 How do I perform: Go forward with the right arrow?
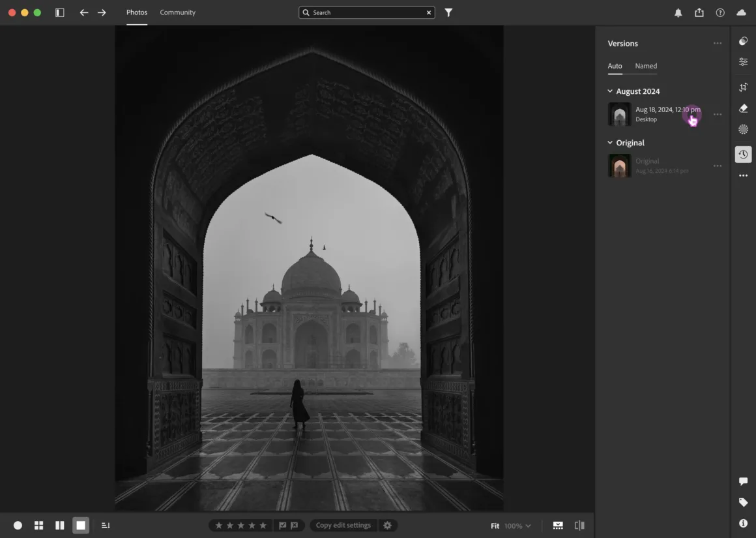click(102, 12)
